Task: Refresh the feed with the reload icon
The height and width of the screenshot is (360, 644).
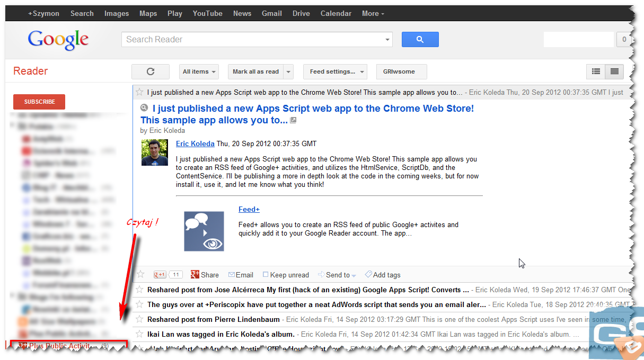Action: (151, 71)
